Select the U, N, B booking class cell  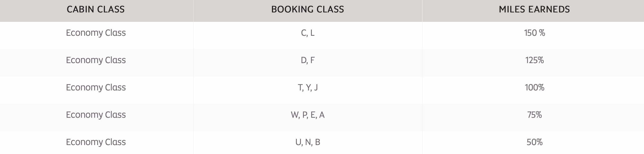coord(308,142)
